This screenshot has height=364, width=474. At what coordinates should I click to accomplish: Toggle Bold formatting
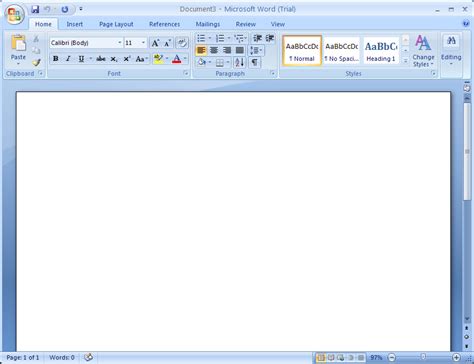tap(56, 59)
